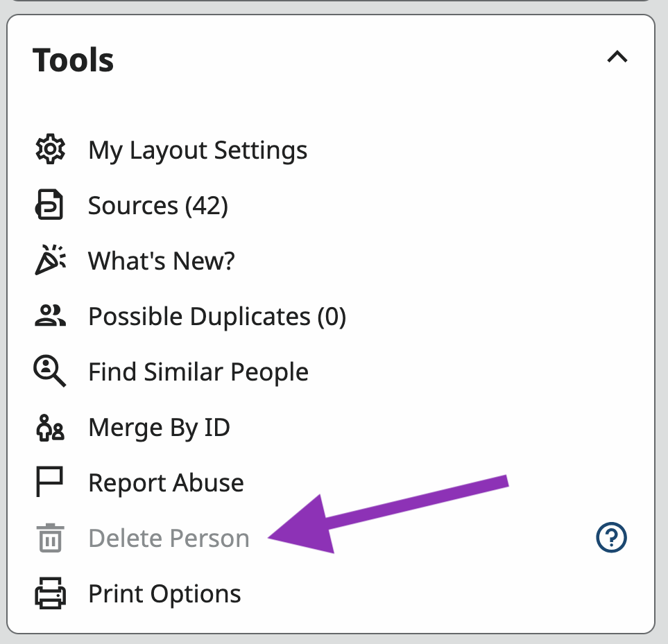668x644 pixels.
Task: Click the Tools panel heading
Action: [74, 60]
